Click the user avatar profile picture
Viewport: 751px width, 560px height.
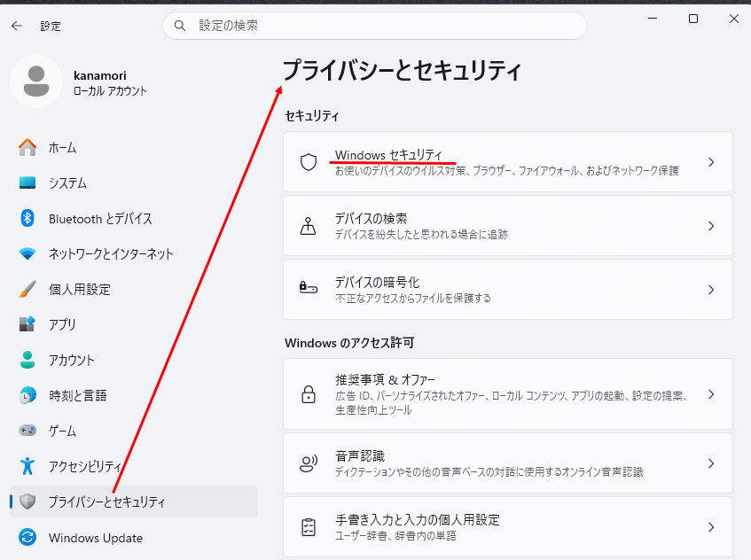point(36,82)
